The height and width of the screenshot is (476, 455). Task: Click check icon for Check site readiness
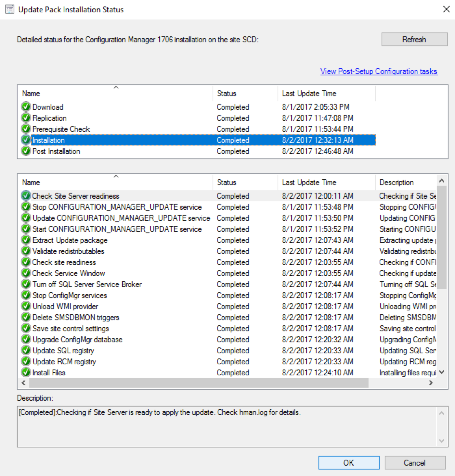pos(26,262)
